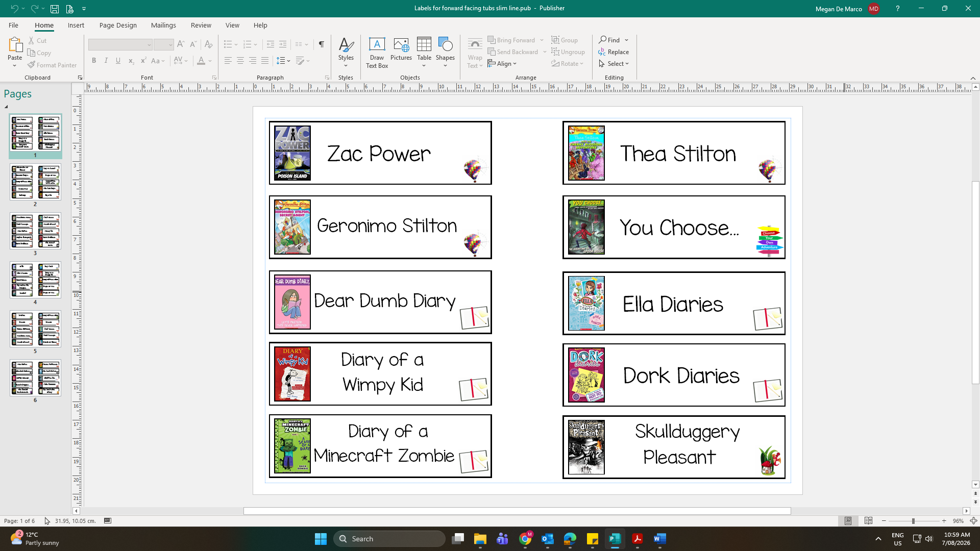Screen dimensions: 980x551
Task: Toggle Italic formatting
Action: (106, 61)
